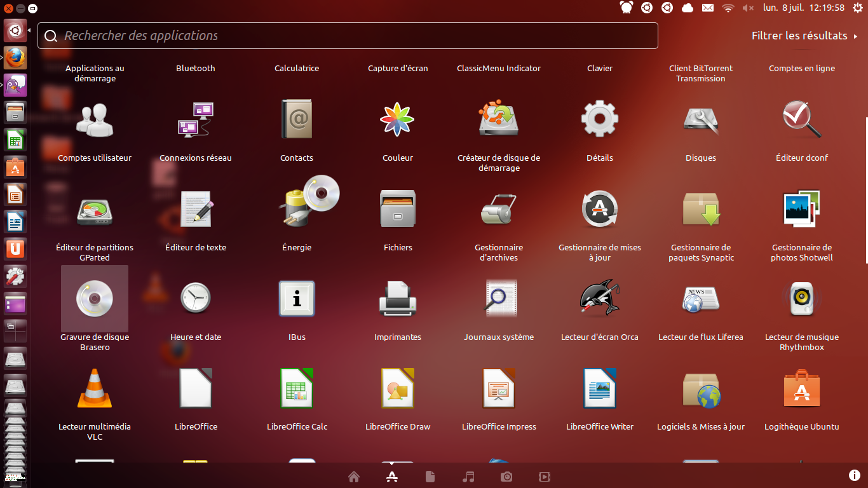
Task: Open Comptes utilisateur application
Action: pyautogui.click(x=95, y=119)
